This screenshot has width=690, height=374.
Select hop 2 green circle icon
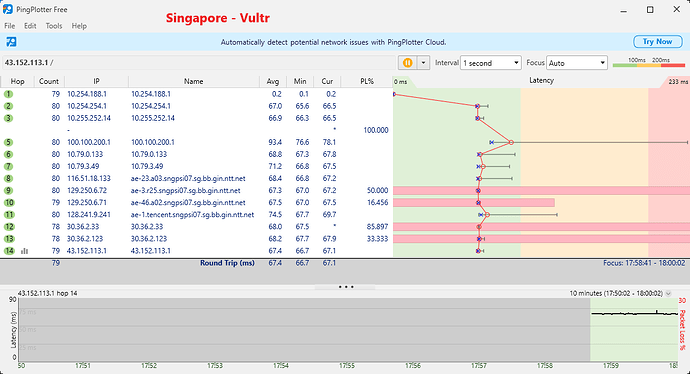coord(8,106)
